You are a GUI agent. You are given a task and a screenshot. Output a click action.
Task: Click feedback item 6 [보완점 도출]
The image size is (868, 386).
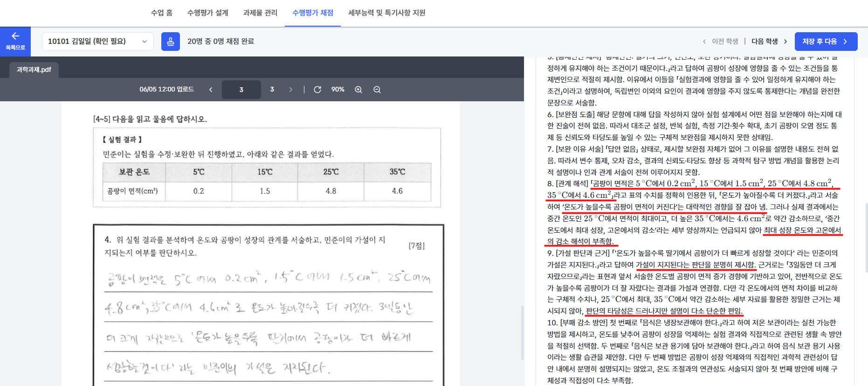tap(695, 126)
